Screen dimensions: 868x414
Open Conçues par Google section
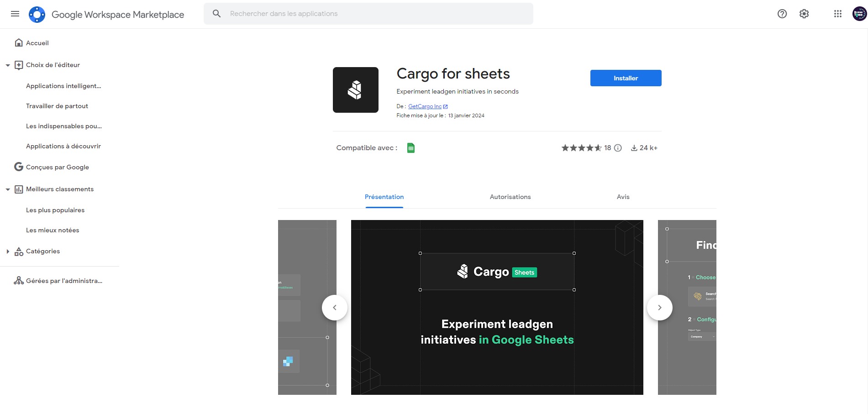pos(58,167)
